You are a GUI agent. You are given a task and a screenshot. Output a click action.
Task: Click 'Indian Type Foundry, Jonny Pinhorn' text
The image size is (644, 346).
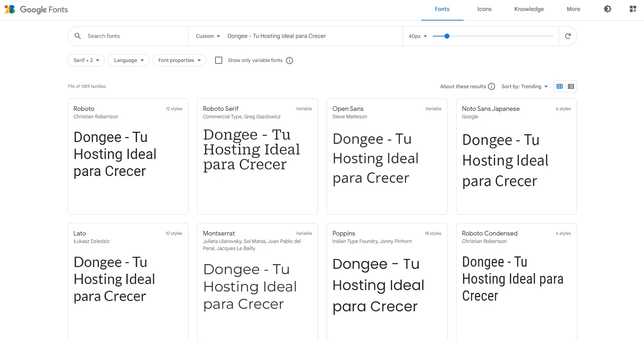point(372,241)
